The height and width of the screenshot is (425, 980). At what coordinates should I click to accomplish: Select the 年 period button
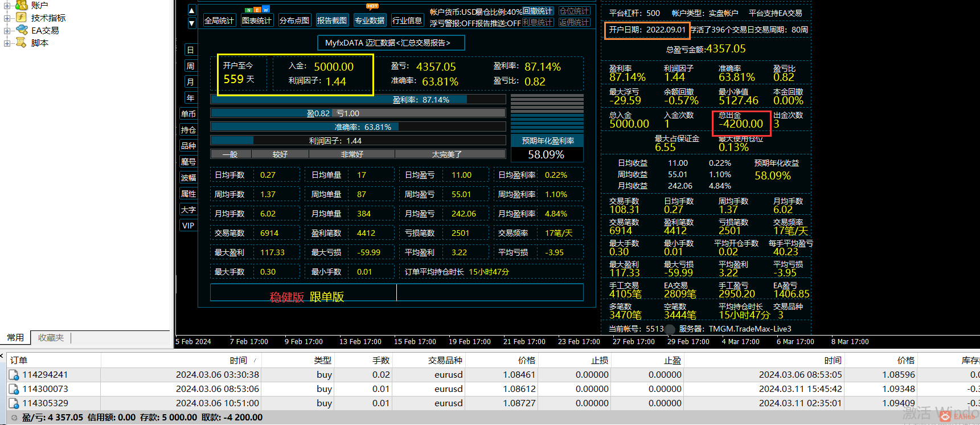[x=190, y=98]
